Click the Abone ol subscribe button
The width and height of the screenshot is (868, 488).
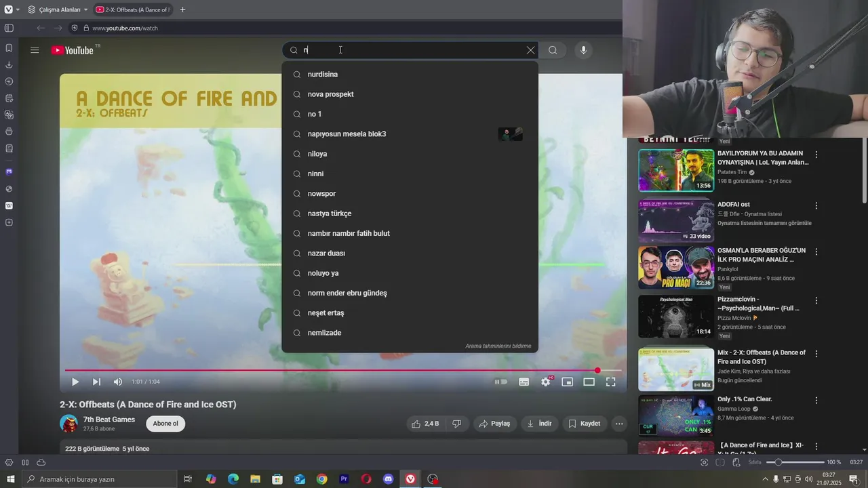pos(165,424)
